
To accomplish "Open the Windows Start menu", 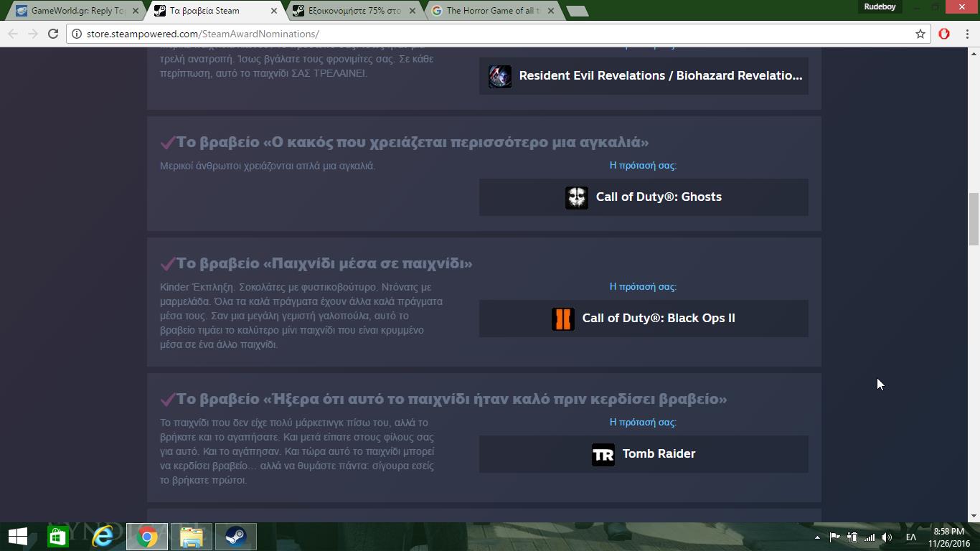I will [17, 537].
